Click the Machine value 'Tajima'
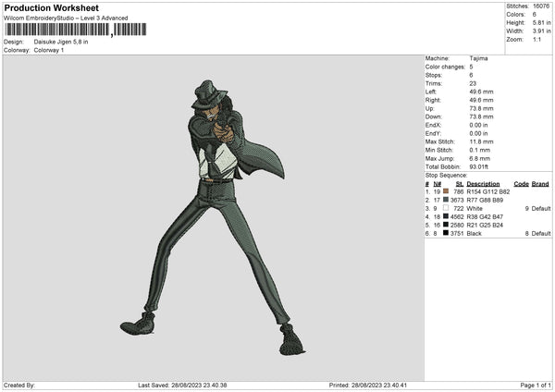Viewport: 555px width, 392px height. [478, 58]
